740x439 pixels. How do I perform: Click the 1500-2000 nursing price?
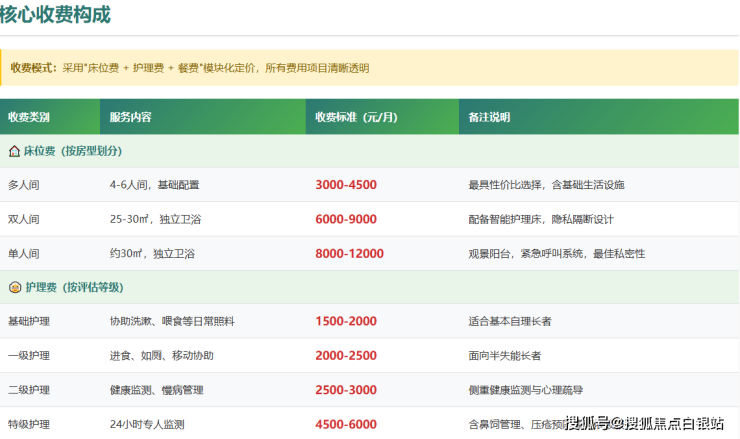click(x=345, y=322)
